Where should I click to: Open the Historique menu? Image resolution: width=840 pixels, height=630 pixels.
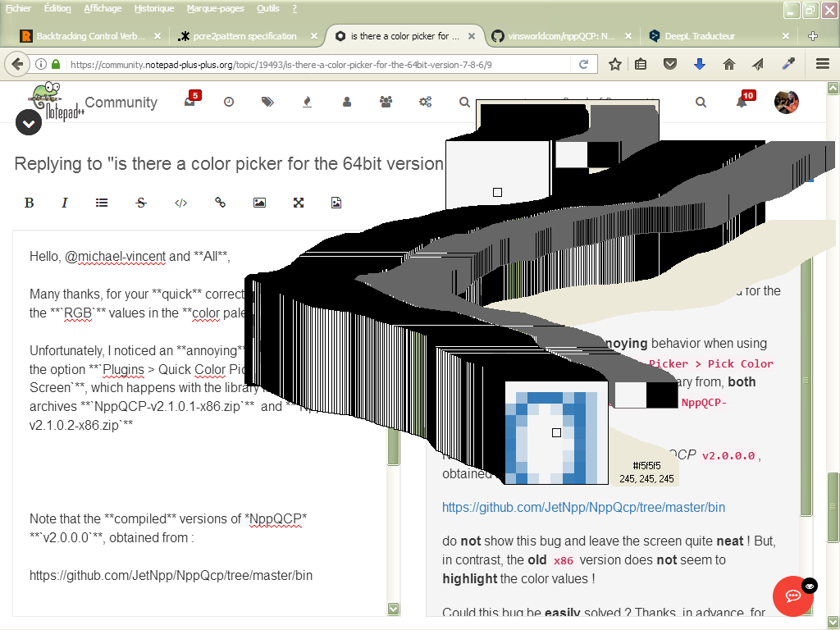[x=154, y=8]
